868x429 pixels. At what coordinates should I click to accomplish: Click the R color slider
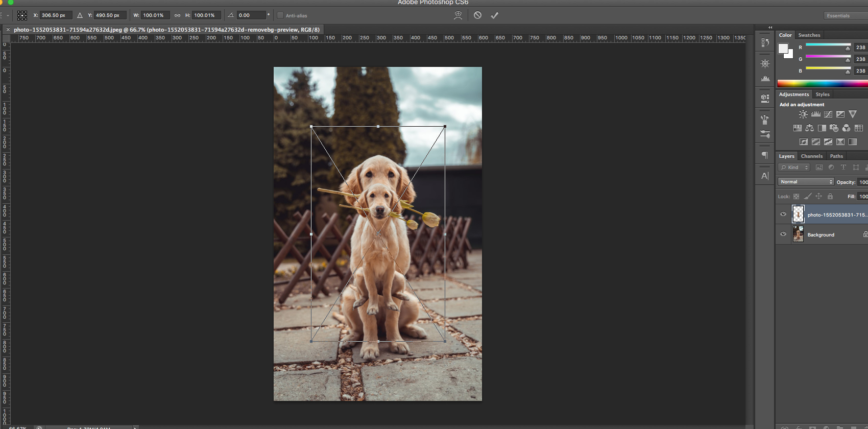click(x=828, y=46)
